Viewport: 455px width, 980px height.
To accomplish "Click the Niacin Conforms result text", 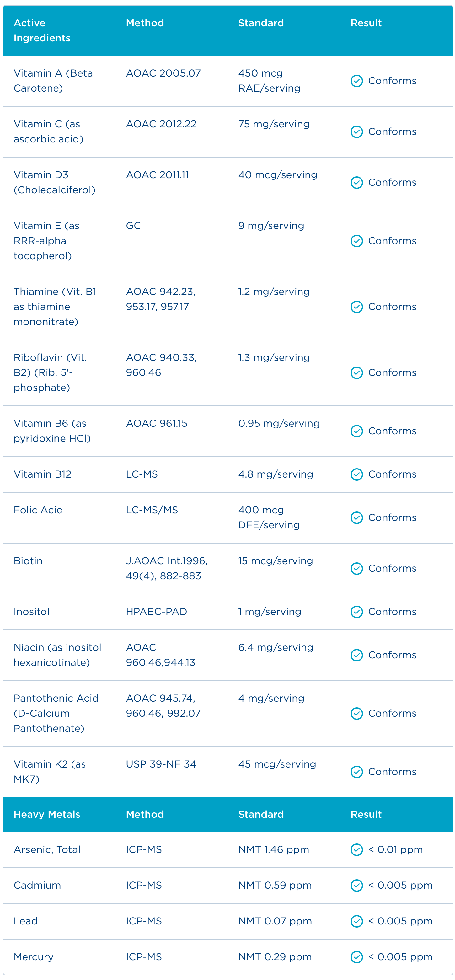I will (392, 655).
